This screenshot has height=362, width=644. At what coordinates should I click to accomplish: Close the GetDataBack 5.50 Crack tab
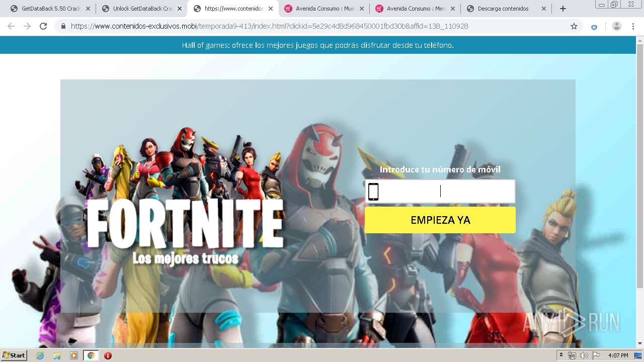(88, 9)
